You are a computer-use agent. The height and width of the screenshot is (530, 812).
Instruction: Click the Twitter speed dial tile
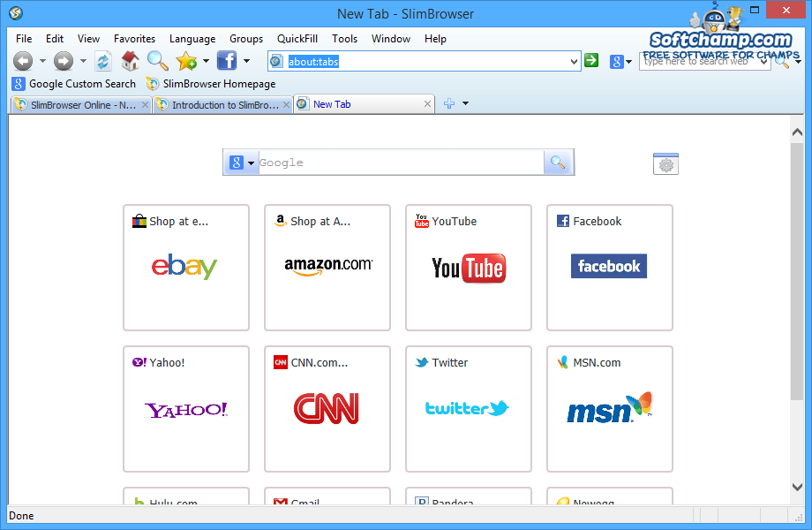pos(468,408)
